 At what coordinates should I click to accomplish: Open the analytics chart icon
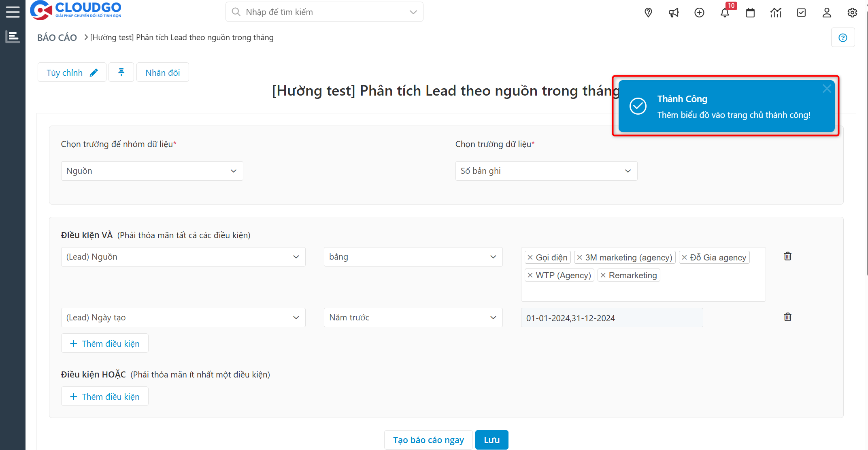776,13
